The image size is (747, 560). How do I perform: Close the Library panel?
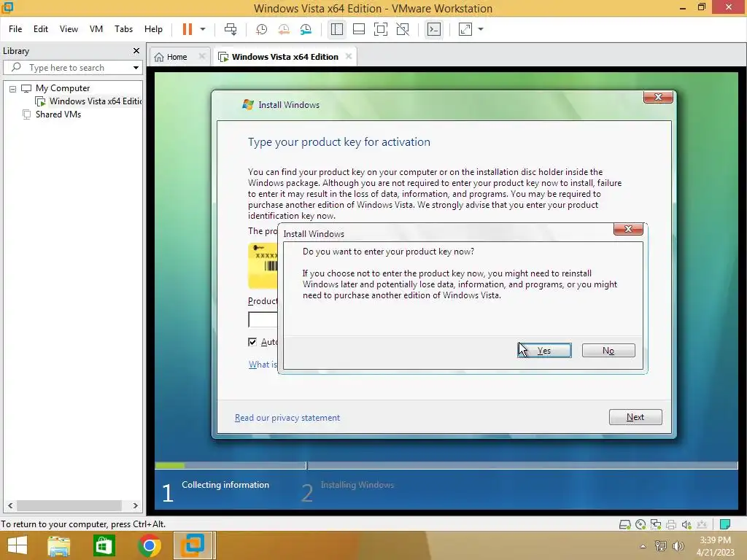point(136,50)
